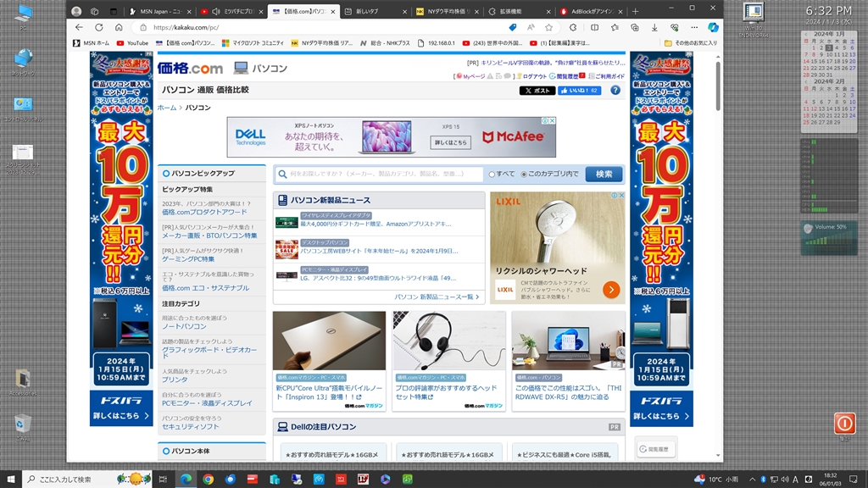Open the downloads arrow icon
868x488 pixels.
654,27
